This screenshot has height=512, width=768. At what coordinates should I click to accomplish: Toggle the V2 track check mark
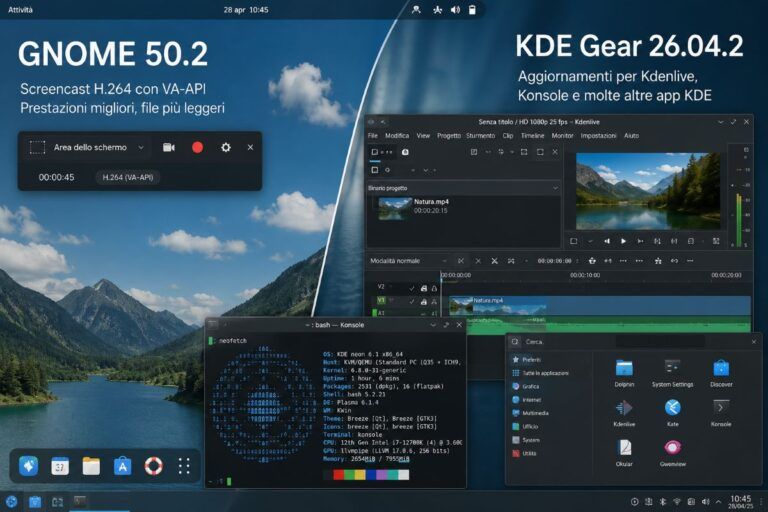[x=411, y=289]
